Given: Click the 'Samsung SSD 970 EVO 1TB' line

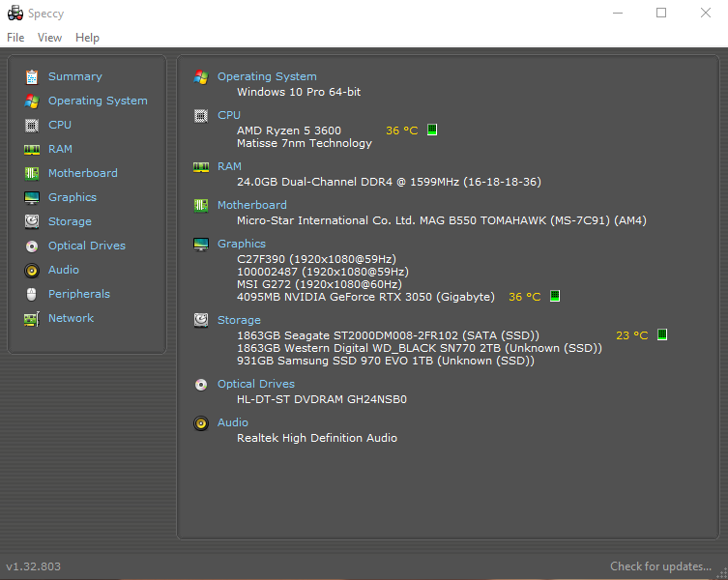Looking at the screenshot, I should coord(386,361).
